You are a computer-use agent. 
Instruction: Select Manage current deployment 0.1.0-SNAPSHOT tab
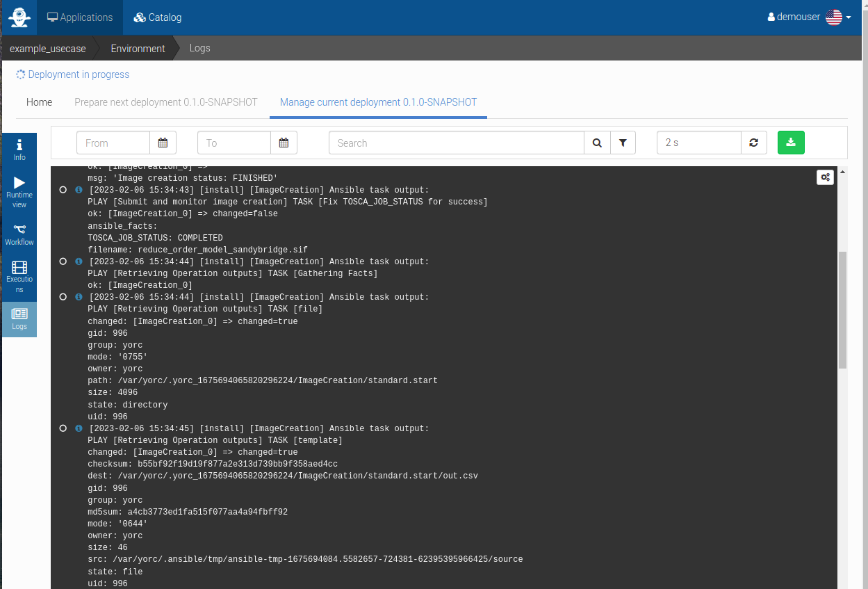[x=378, y=102]
